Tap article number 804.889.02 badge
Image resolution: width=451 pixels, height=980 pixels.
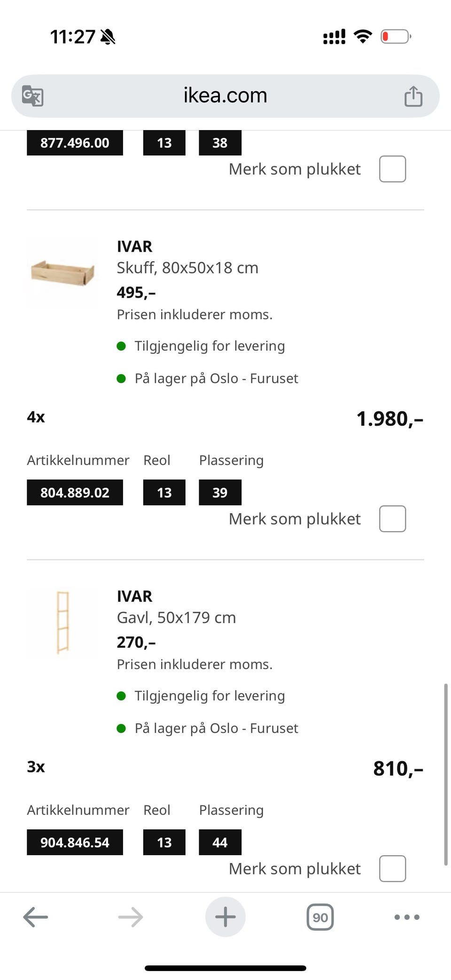point(75,493)
